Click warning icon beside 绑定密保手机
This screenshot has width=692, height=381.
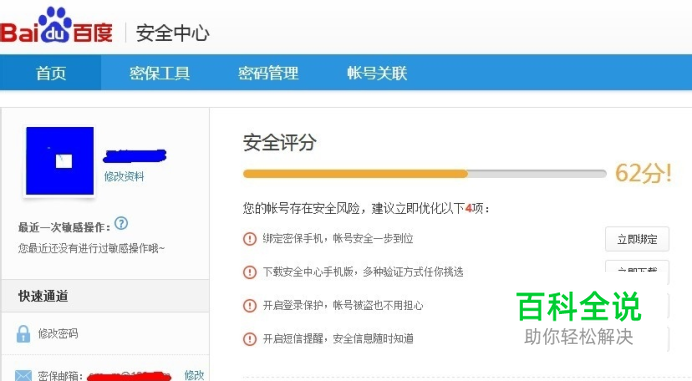[250, 239]
